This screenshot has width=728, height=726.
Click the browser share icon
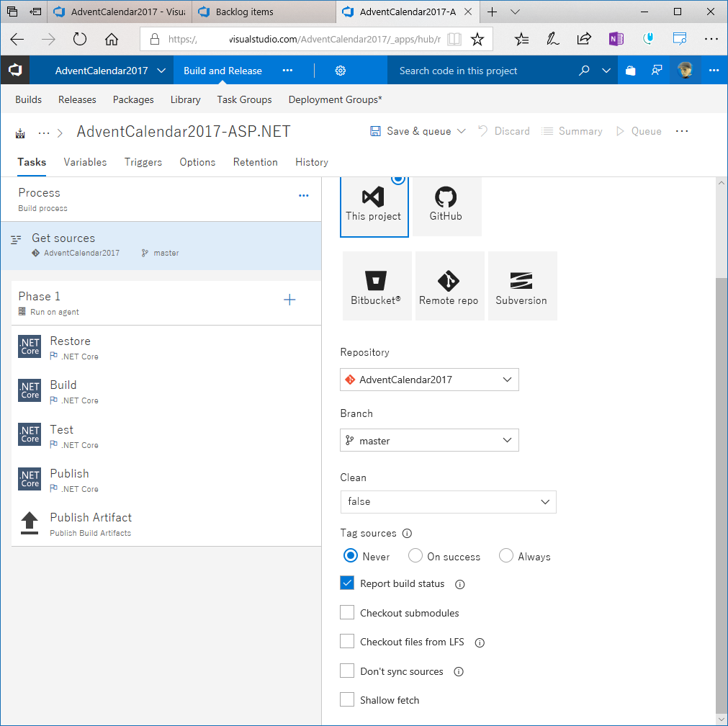[583, 39]
